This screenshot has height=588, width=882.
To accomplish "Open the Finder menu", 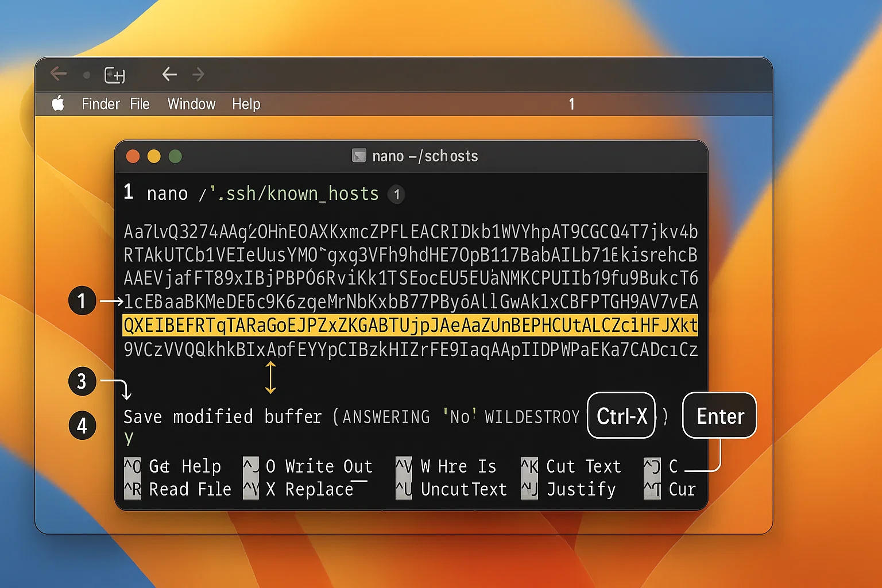I will pyautogui.click(x=100, y=104).
